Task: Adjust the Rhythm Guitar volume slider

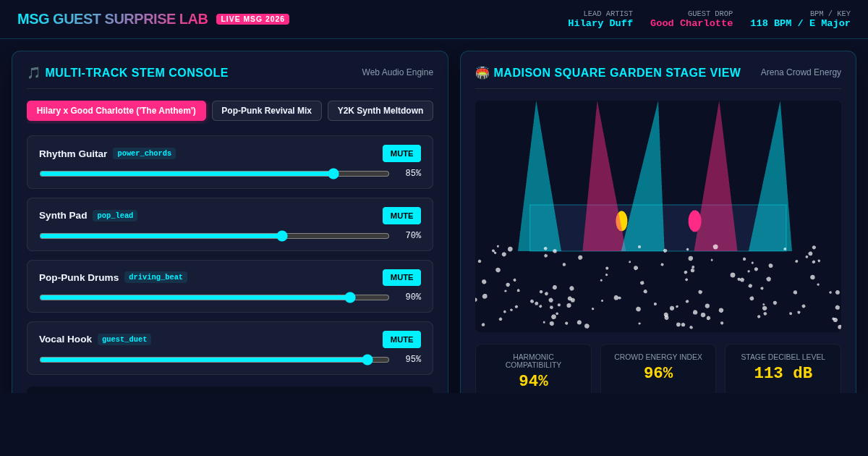Action: point(214,174)
